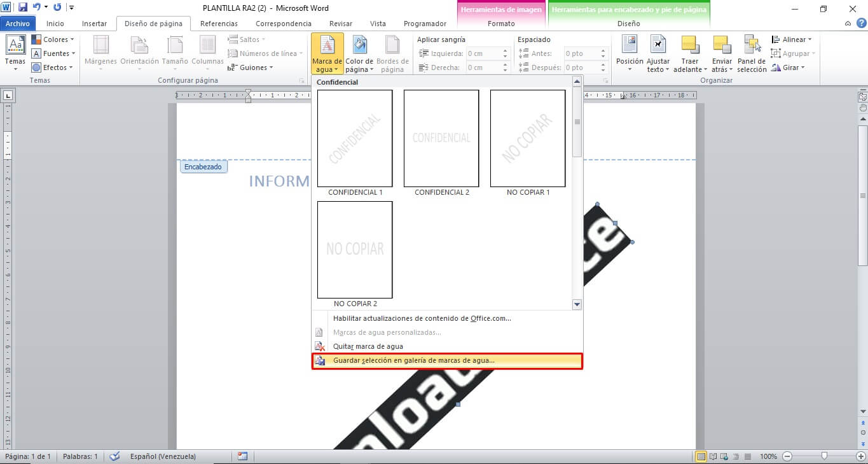The width and height of the screenshot is (868, 464).
Task: Click the Save icon in quick access toolbar
Action: pyautogui.click(x=23, y=8)
